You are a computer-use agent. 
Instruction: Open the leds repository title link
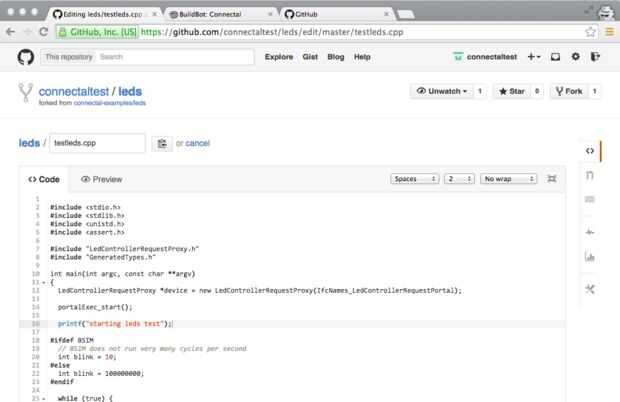[x=130, y=91]
